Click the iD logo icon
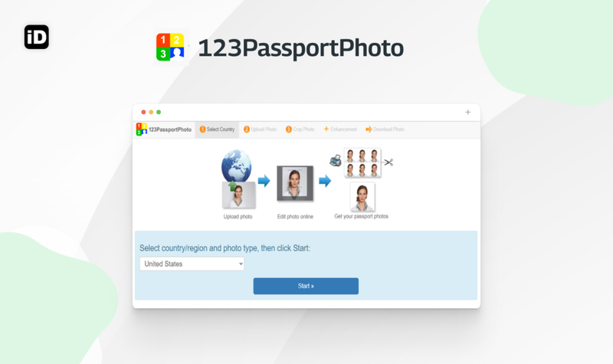Viewport: 613px width, 364px height. (36, 37)
